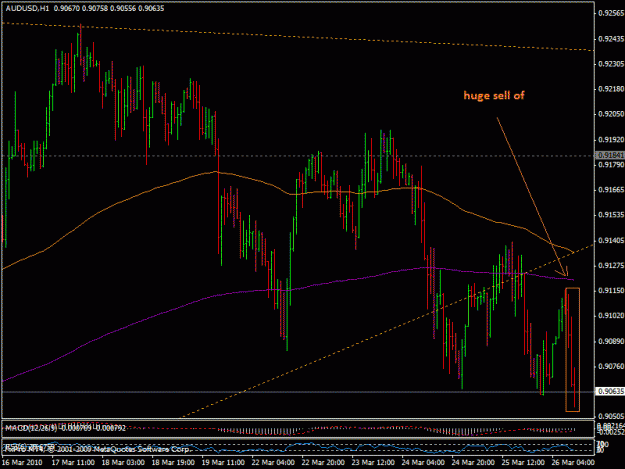625x469 pixels.
Task: Click the 16 Mar 2010 date label
Action: click(22, 463)
